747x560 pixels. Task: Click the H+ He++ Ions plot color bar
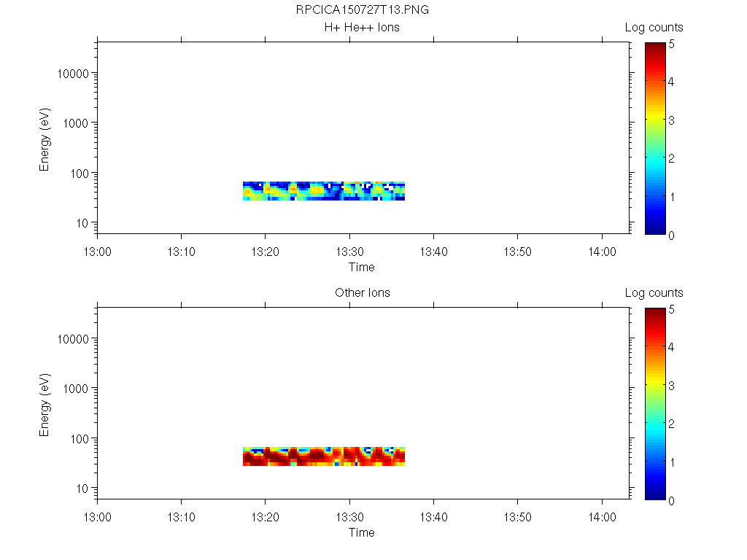pos(655,139)
